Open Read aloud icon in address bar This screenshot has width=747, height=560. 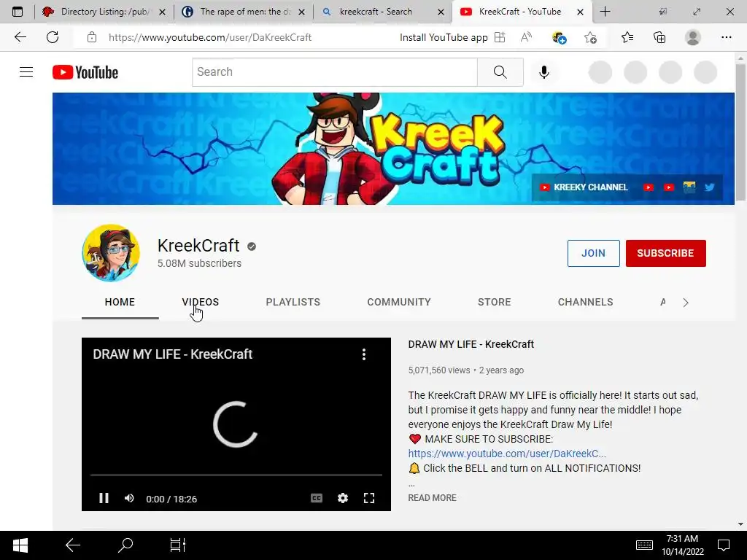tap(527, 37)
